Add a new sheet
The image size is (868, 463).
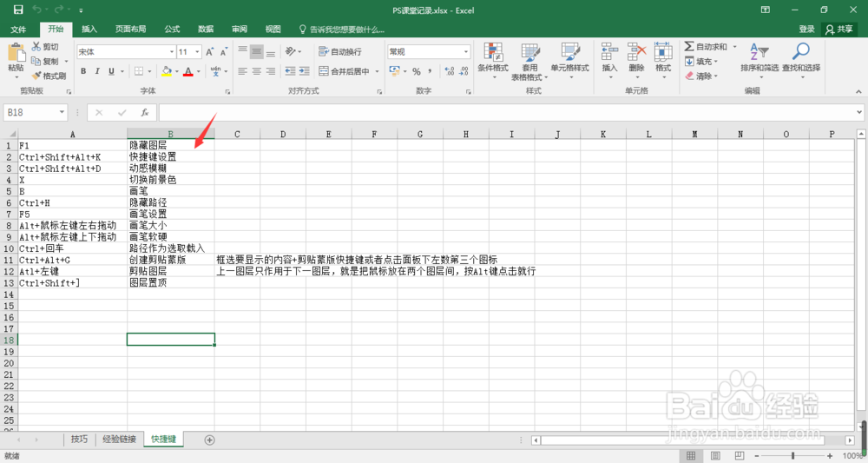click(x=209, y=440)
